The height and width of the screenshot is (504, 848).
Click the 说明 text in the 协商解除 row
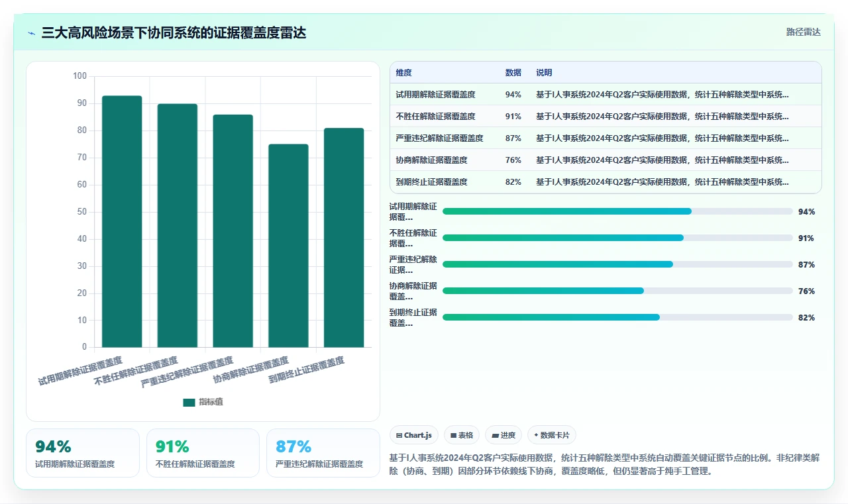662,160
